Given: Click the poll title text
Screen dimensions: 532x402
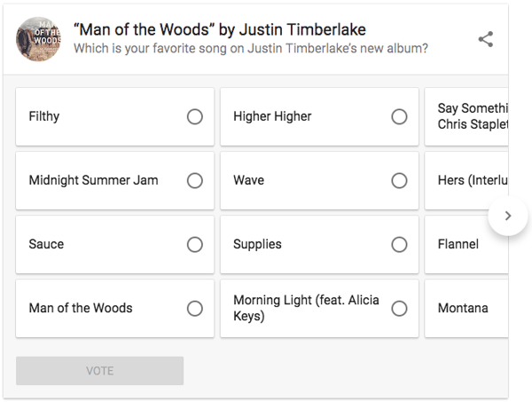Looking at the screenshot, I should [220, 29].
